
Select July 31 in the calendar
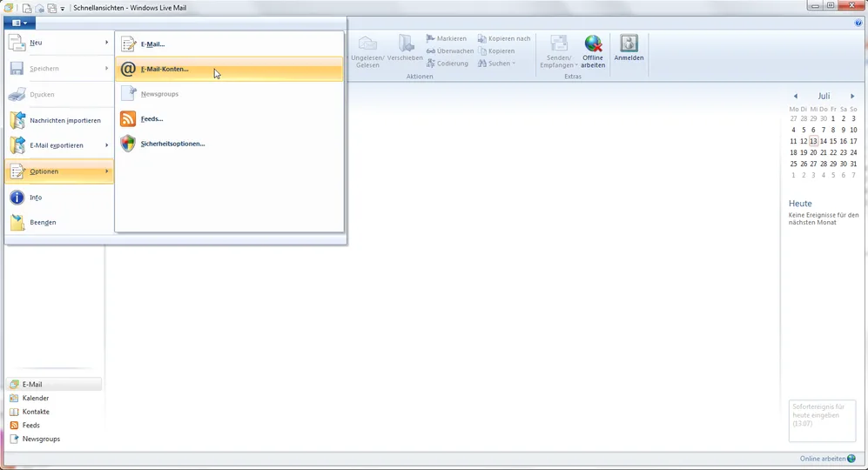click(x=853, y=164)
